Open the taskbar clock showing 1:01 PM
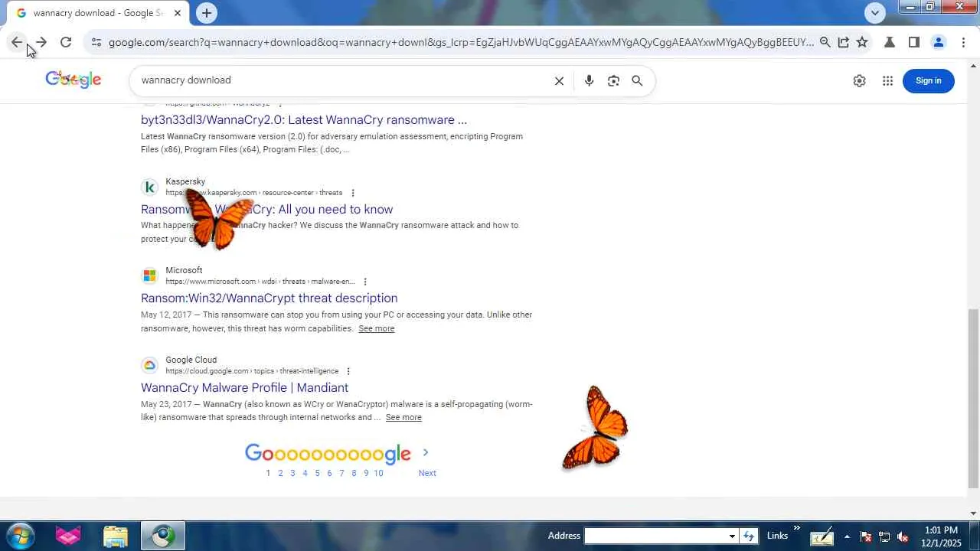Viewport: 980px width, 551px height. point(942,536)
